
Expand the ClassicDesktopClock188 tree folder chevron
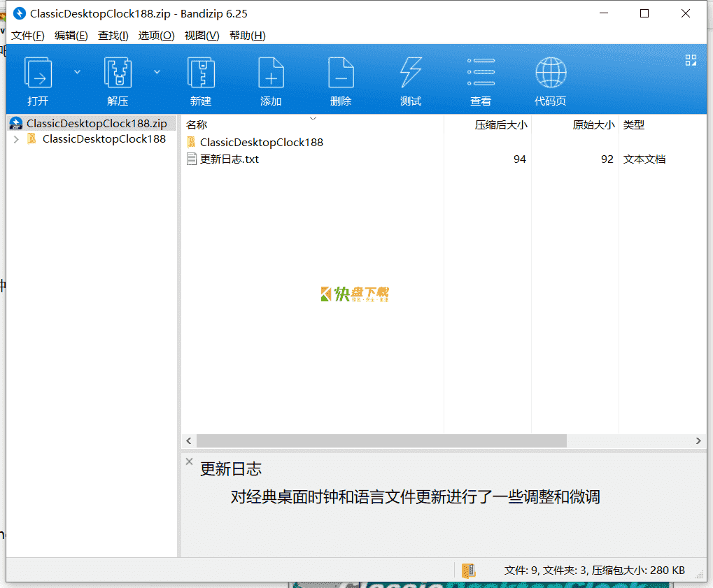(16, 139)
